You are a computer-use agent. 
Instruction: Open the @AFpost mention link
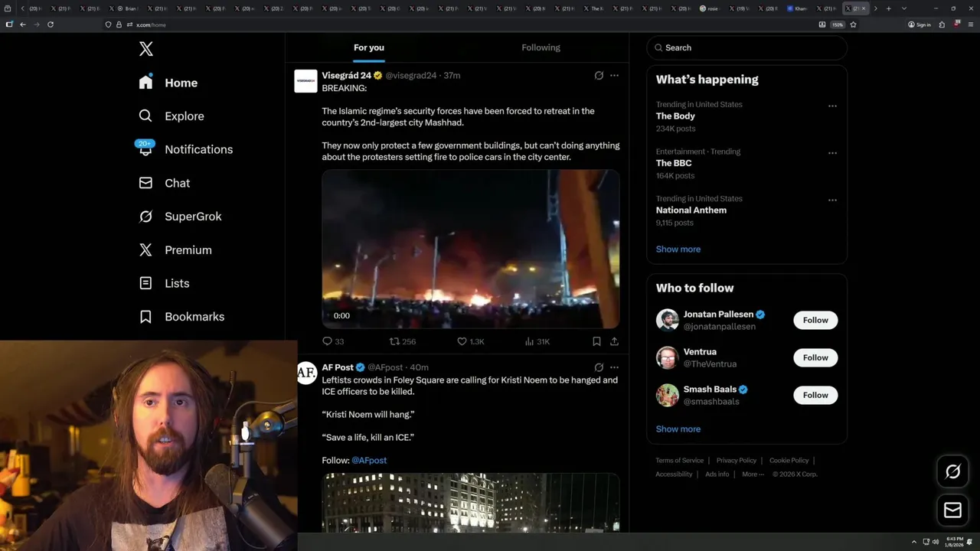(369, 461)
